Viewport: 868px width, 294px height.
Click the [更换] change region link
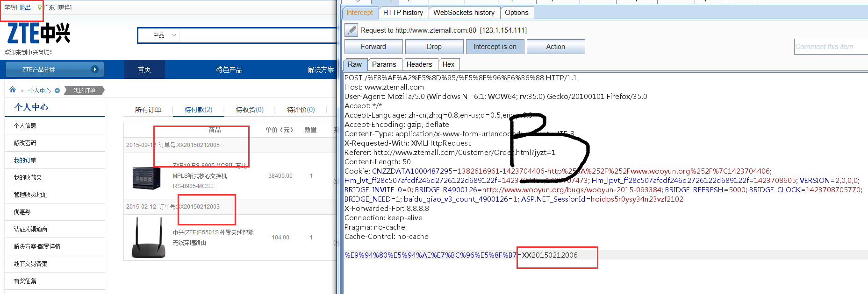tap(65, 7)
